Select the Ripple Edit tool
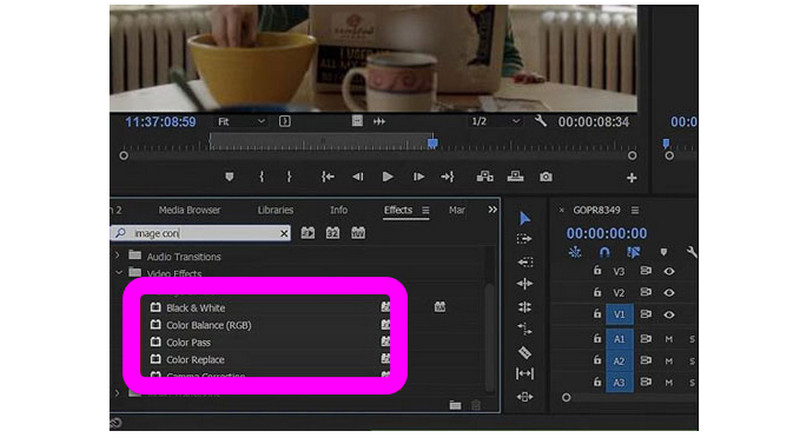This screenshot has height=438, width=800. tap(525, 262)
